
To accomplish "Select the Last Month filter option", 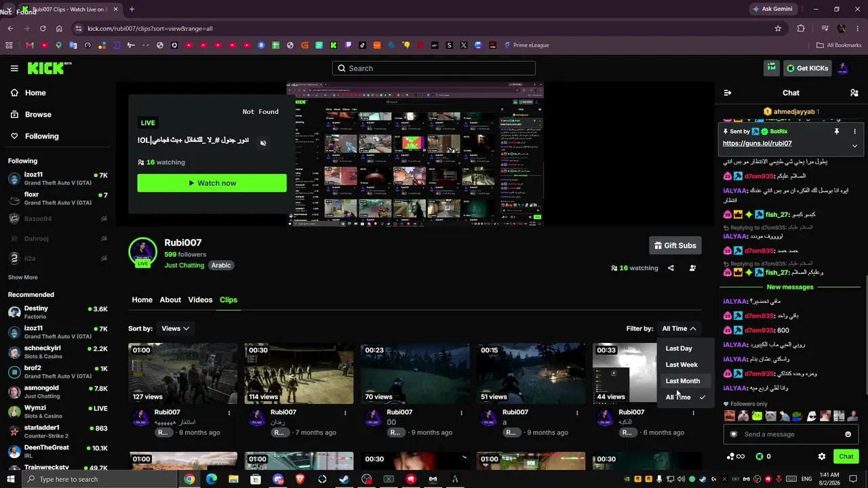I will tap(683, 381).
